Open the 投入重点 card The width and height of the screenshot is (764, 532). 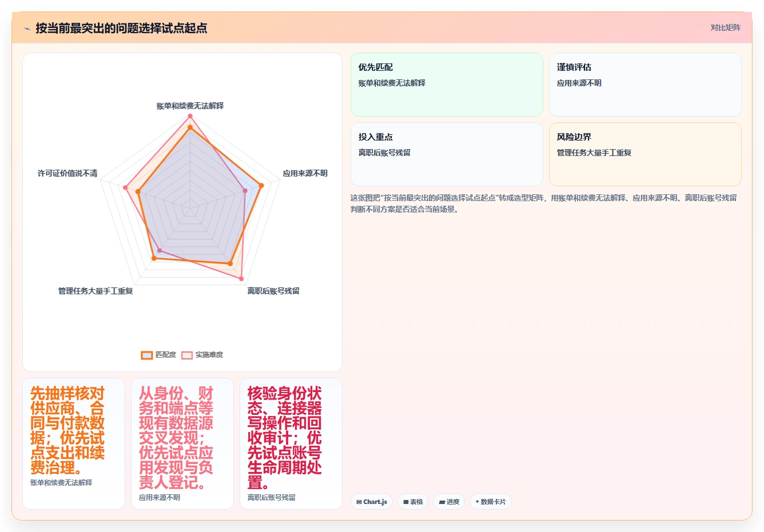tap(447, 154)
